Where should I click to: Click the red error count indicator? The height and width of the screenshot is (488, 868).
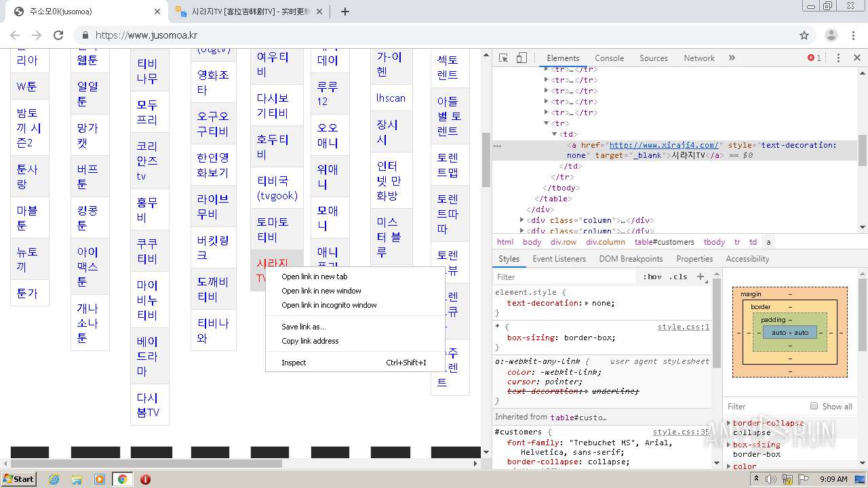click(x=814, y=58)
